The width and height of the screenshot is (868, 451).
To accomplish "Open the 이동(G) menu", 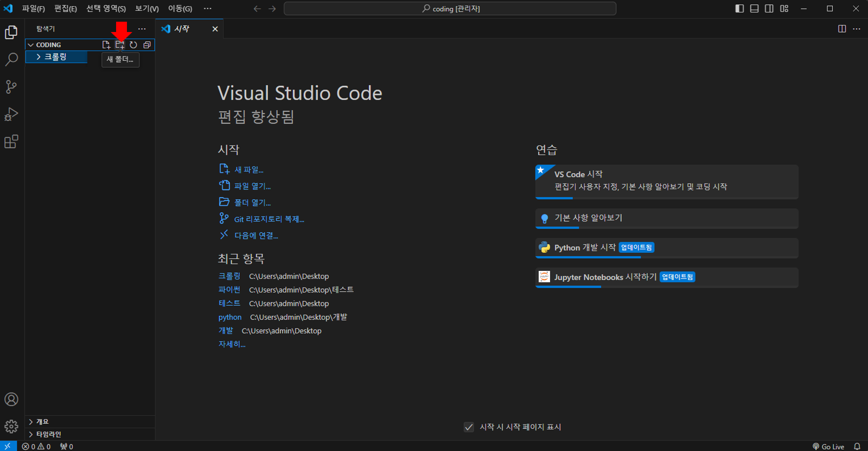I will point(180,9).
